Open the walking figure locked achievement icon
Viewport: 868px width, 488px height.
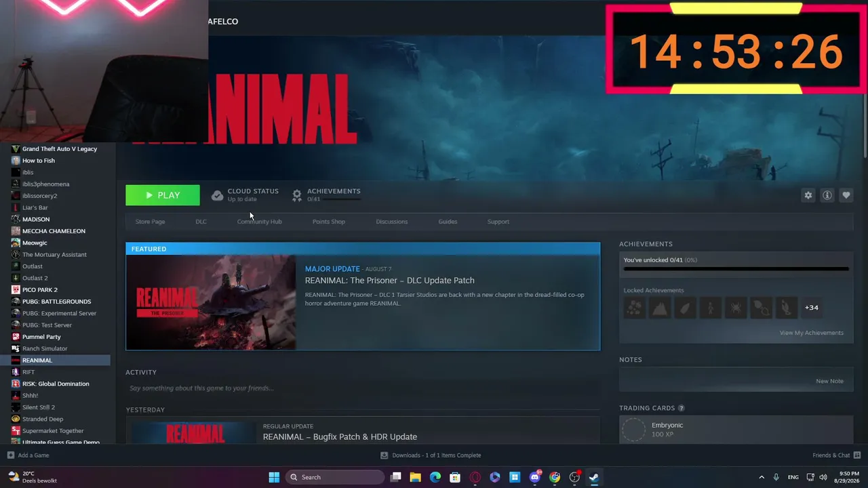pyautogui.click(x=710, y=308)
